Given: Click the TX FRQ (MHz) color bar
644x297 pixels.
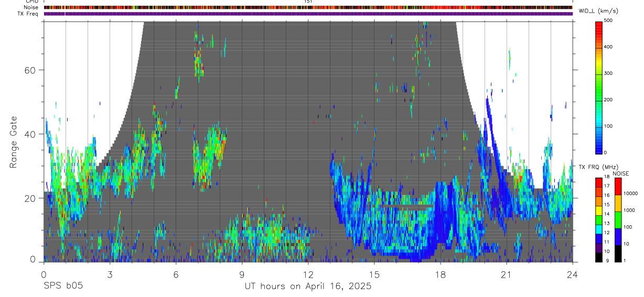Looking at the screenshot, I should [x=599, y=219].
